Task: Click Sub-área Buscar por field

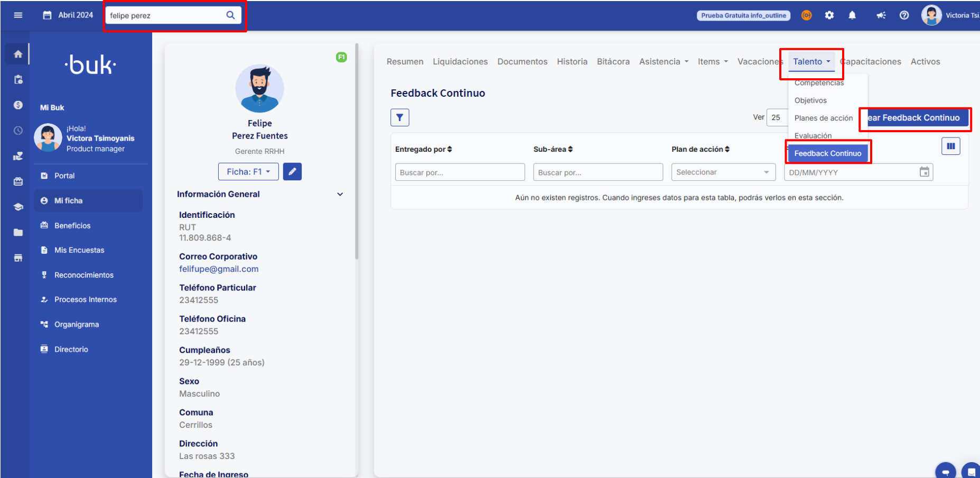Action: pos(598,172)
